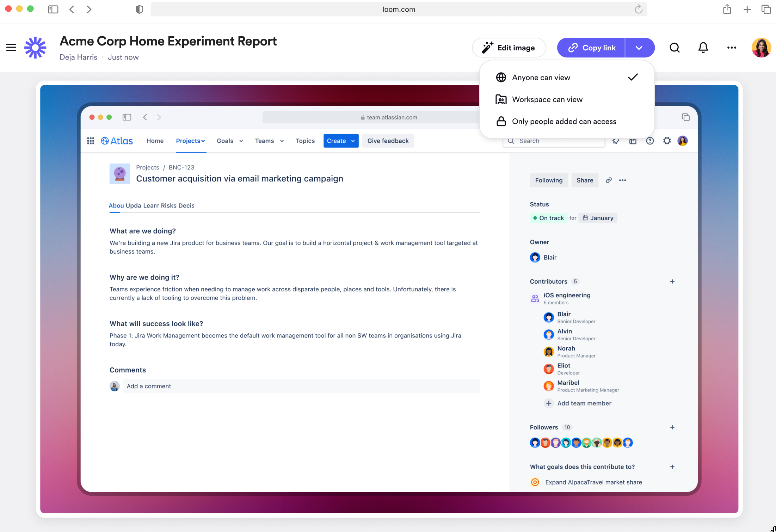
Task: Go back in Safari
Action: pyautogui.click(x=72, y=10)
